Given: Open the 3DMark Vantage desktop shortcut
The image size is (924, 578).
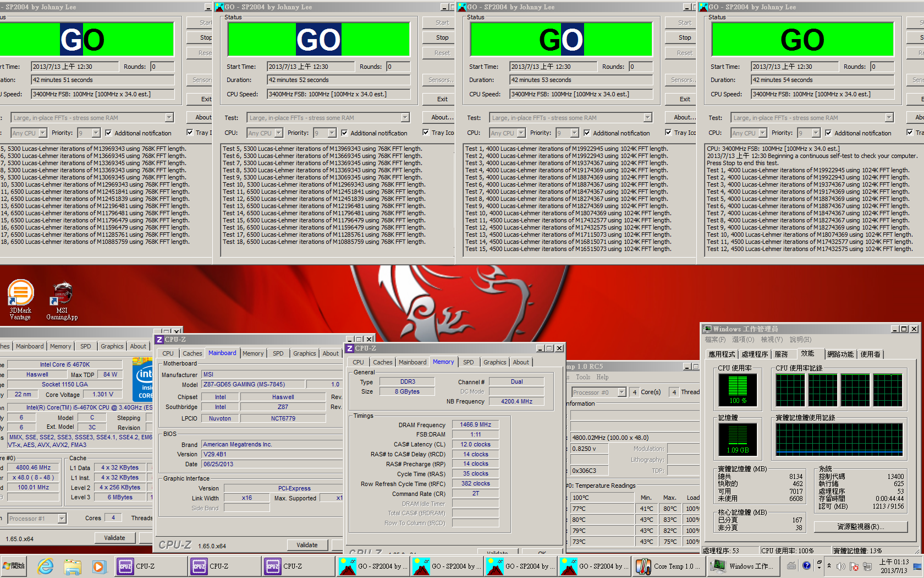Looking at the screenshot, I should (20, 299).
